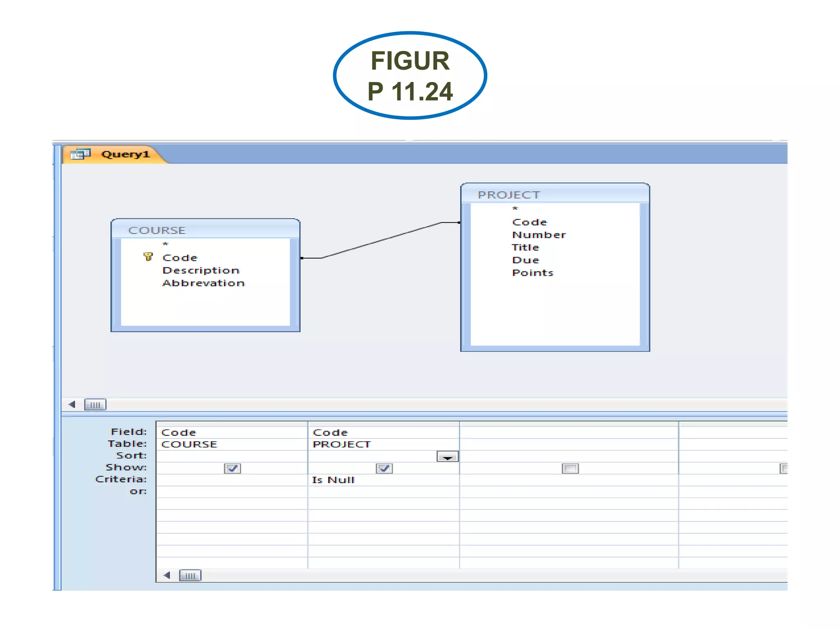Click upper pane horizontal scrollbar thumb
Viewport: 840px width, 630px height.
tap(95, 405)
